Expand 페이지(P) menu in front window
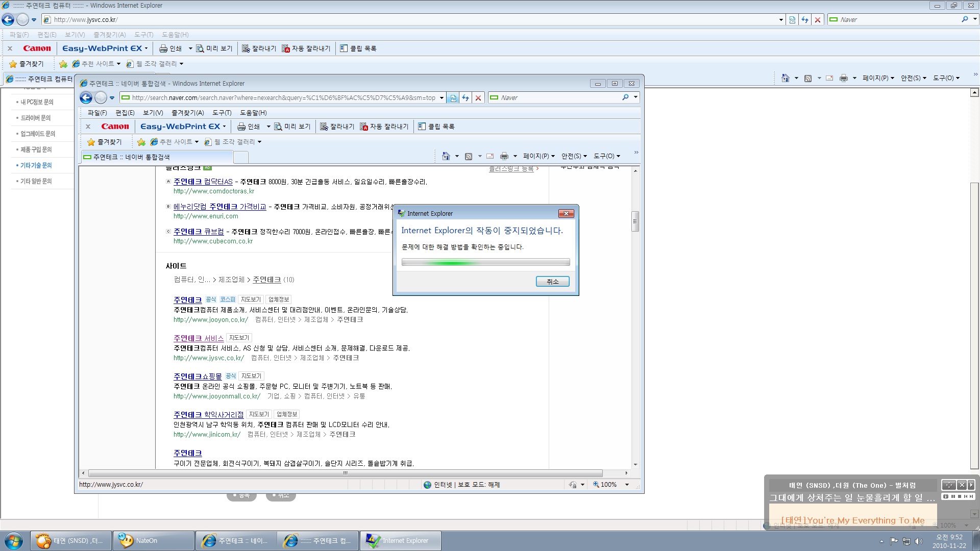Image resolution: width=980 pixels, height=551 pixels. pos(538,156)
